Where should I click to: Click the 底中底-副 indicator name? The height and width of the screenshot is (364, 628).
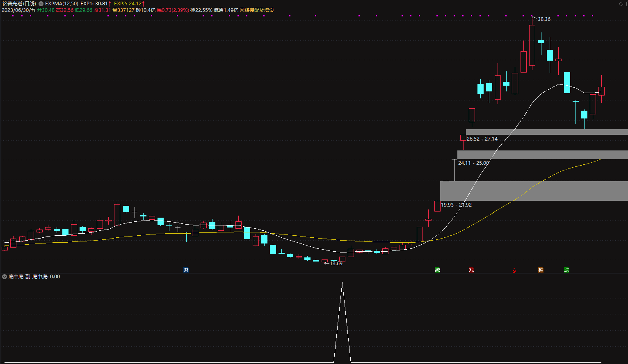click(19, 277)
